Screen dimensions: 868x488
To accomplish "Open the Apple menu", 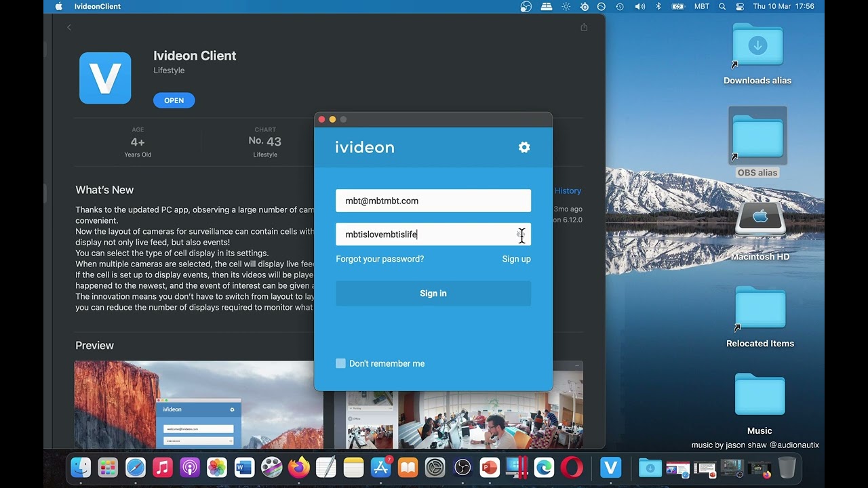I will click(58, 6).
